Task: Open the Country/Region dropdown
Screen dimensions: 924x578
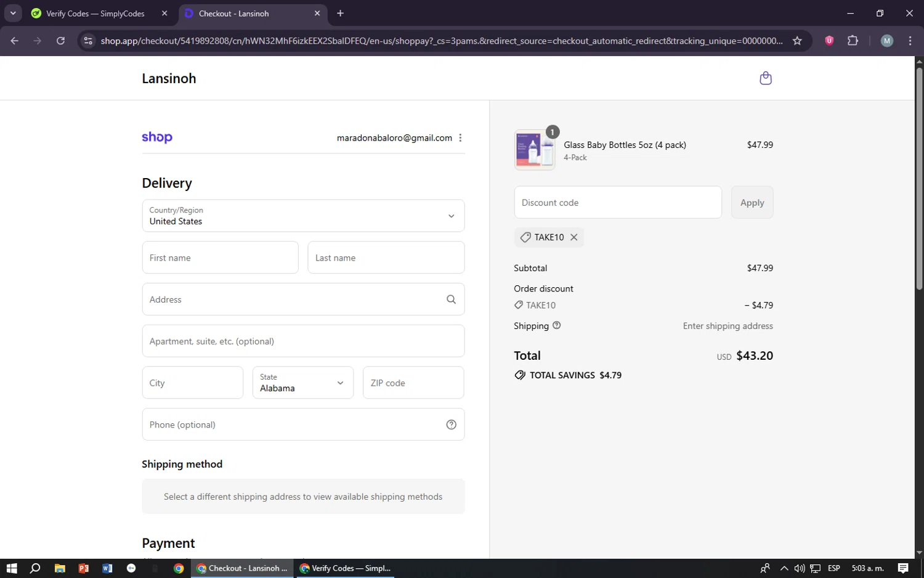Action: [303, 216]
